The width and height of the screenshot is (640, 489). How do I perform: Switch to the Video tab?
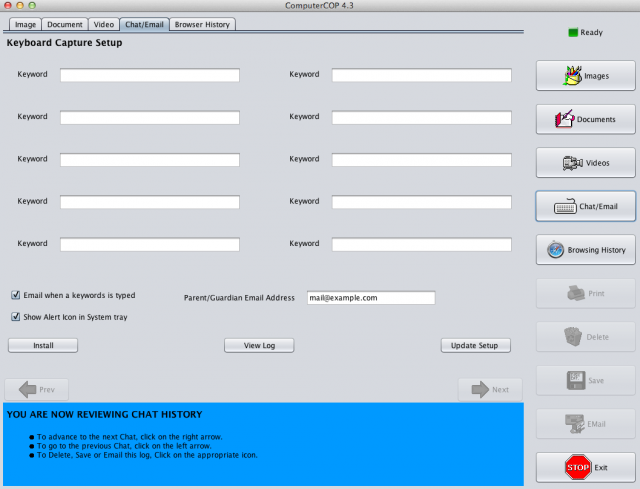point(104,24)
